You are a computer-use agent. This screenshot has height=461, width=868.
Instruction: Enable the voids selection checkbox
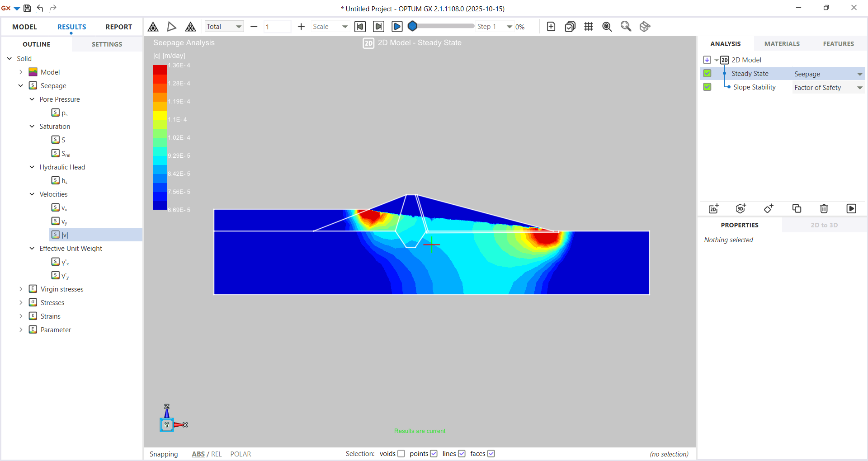click(x=401, y=454)
